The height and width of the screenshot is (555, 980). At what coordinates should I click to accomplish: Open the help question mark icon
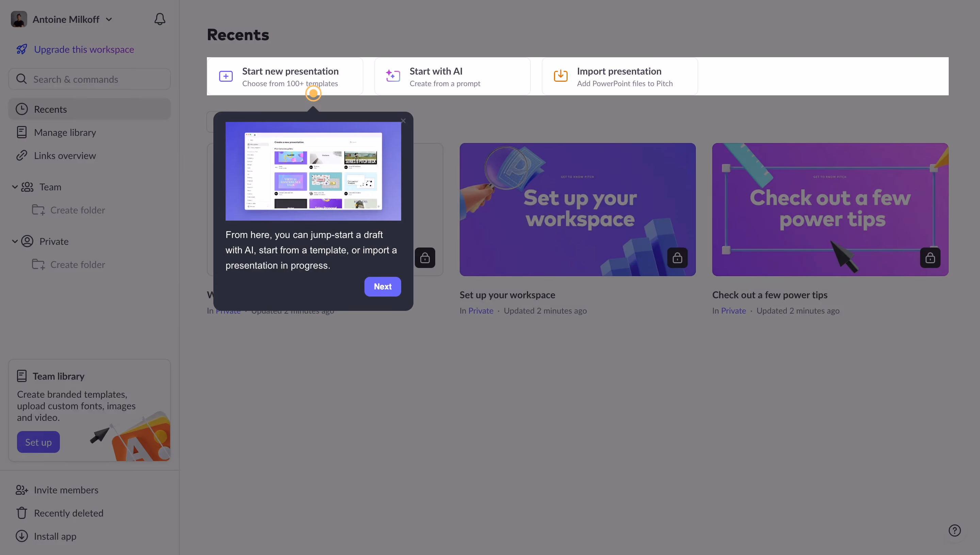coord(954,530)
